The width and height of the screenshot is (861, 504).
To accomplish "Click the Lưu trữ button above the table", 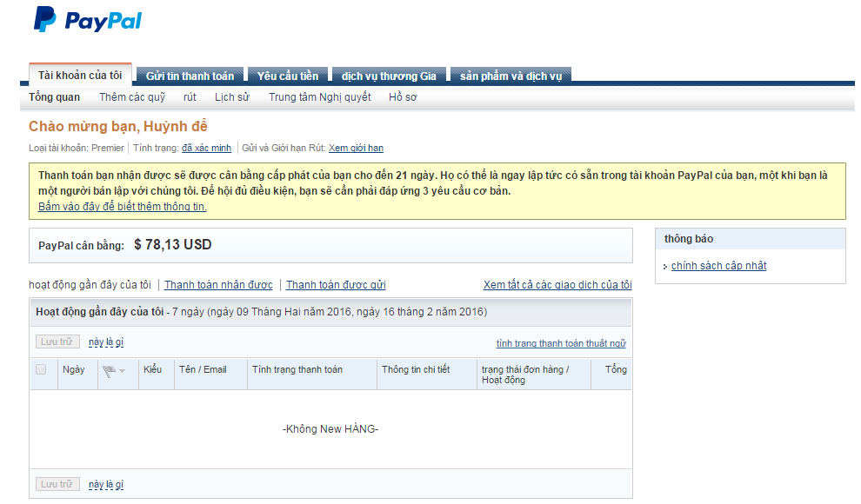I will tap(57, 342).
